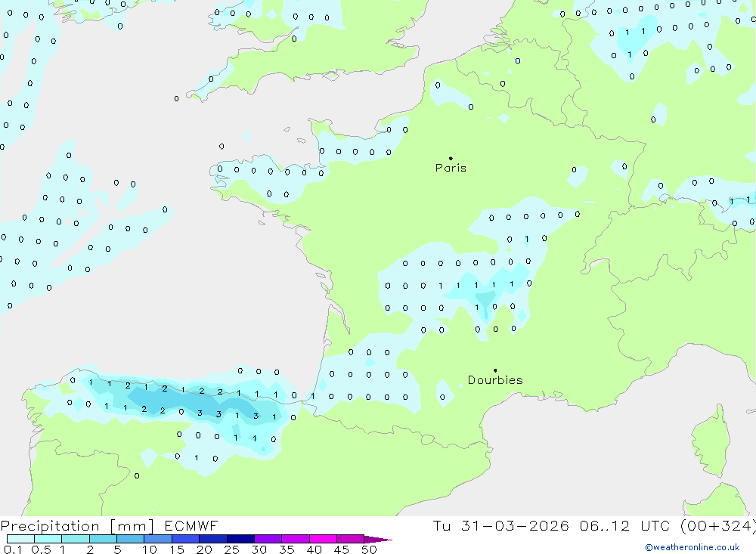Pick the 40–45 mm legend color swatch
Viewport: 756px width, 554px height.
tap(323, 539)
